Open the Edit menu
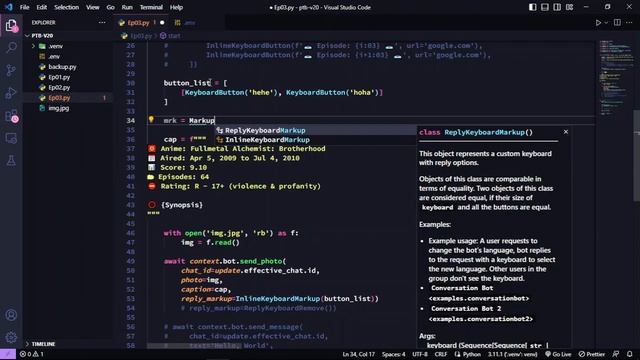The width and height of the screenshot is (640, 360). pyautogui.click(x=42, y=7)
